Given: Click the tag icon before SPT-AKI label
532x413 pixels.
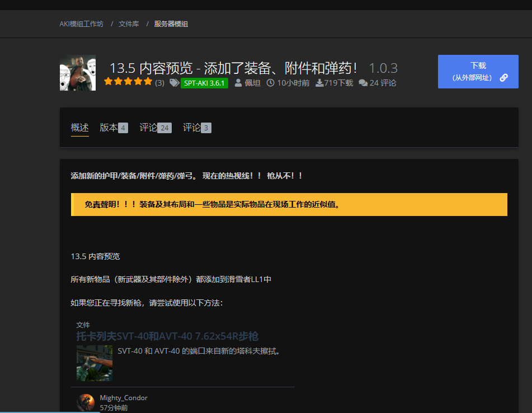Looking at the screenshot, I should [x=174, y=83].
